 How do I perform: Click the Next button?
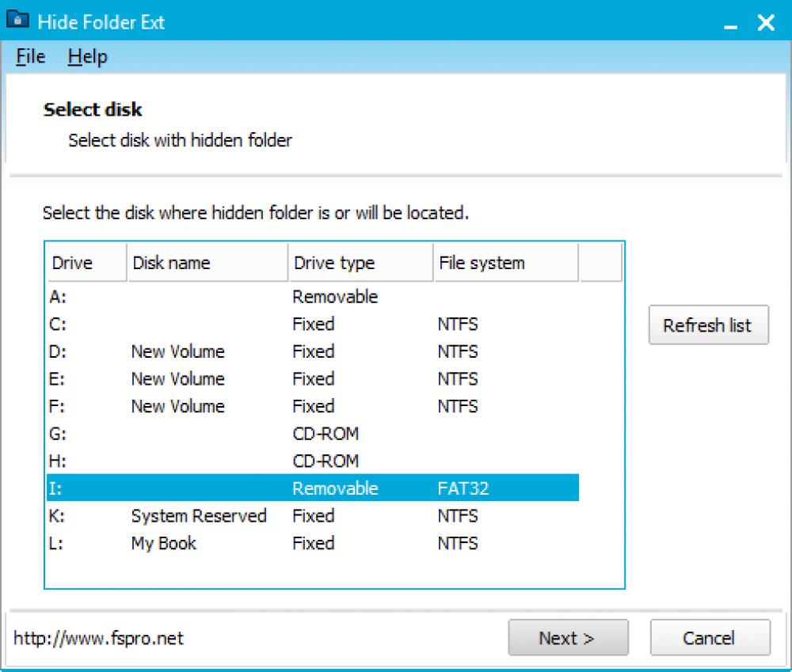[x=568, y=637]
